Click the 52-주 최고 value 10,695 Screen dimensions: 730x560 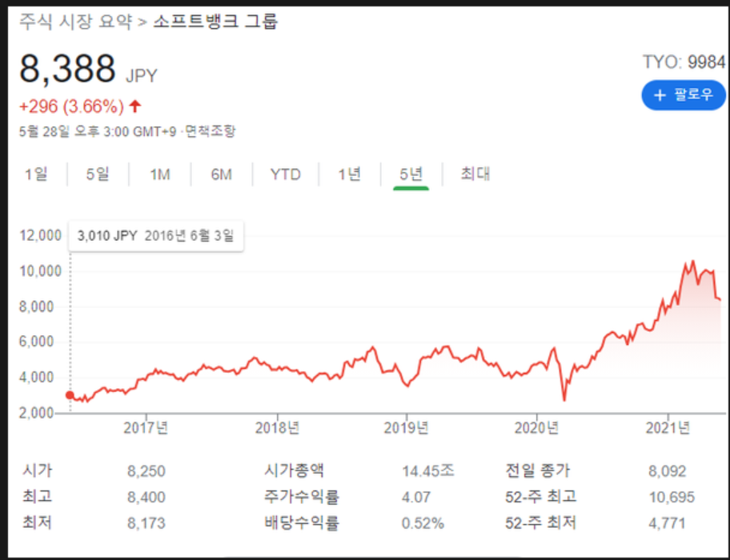pos(672,498)
